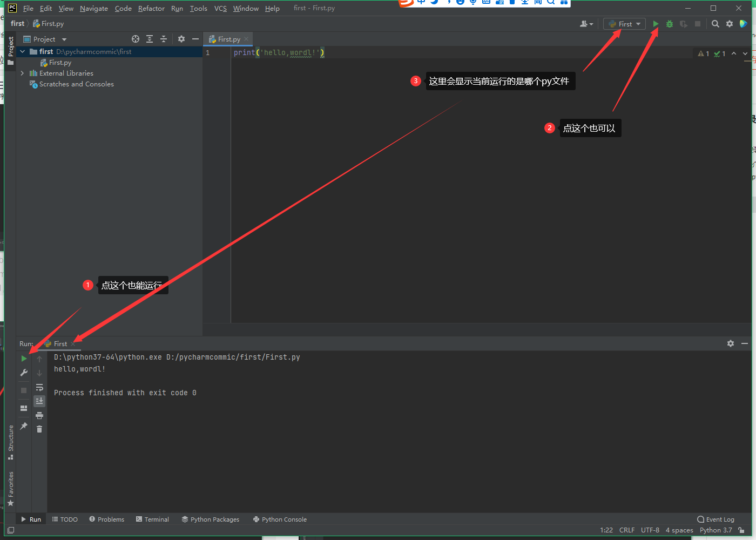The width and height of the screenshot is (756, 540).
Task: Toggle scroll to end in the Run console
Action: [39, 401]
